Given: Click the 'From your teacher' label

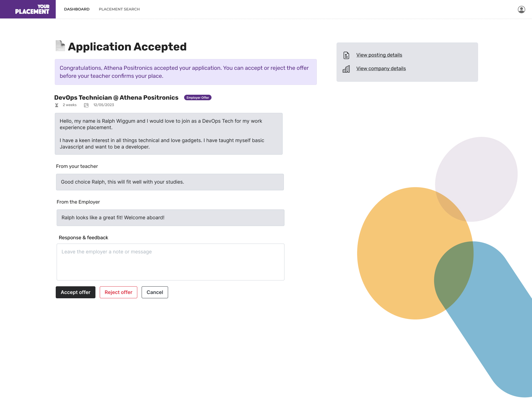Looking at the screenshot, I should point(77,166).
